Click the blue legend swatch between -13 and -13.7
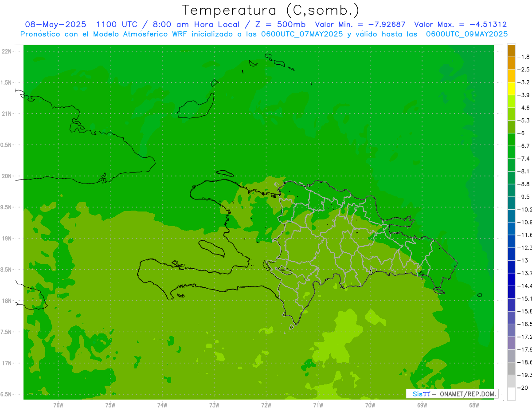The width and height of the screenshot is (532, 411). tap(511, 266)
